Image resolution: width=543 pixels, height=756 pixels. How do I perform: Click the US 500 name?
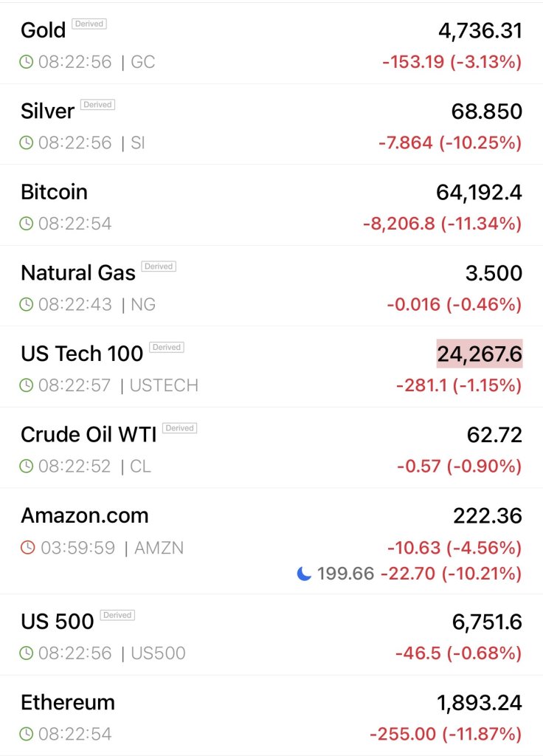57,622
